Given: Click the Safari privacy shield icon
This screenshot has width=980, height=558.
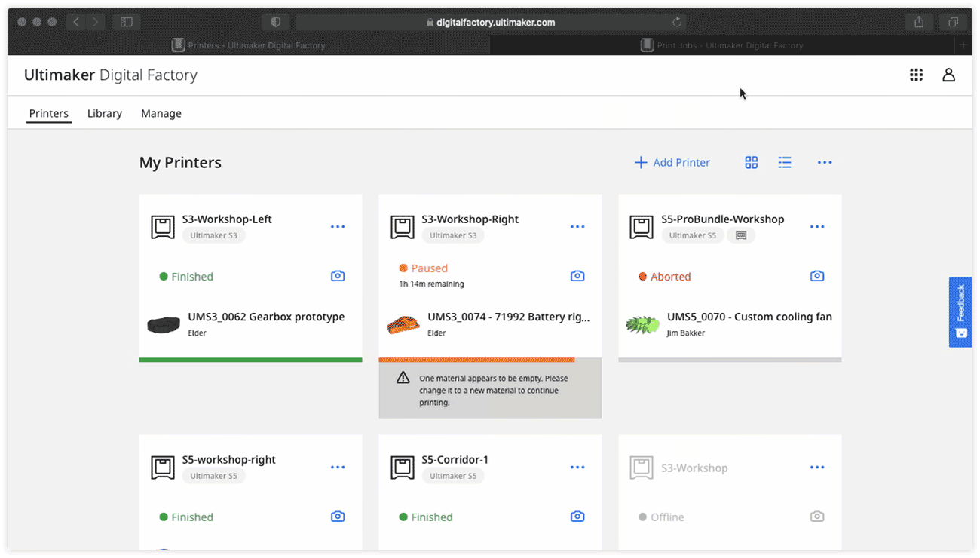Looking at the screenshot, I should 276,23.
